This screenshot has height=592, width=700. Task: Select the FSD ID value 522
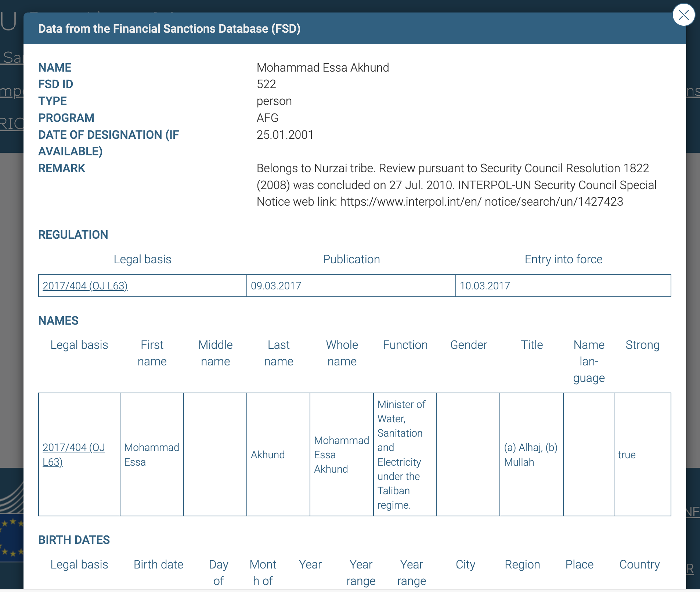(x=266, y=84)
